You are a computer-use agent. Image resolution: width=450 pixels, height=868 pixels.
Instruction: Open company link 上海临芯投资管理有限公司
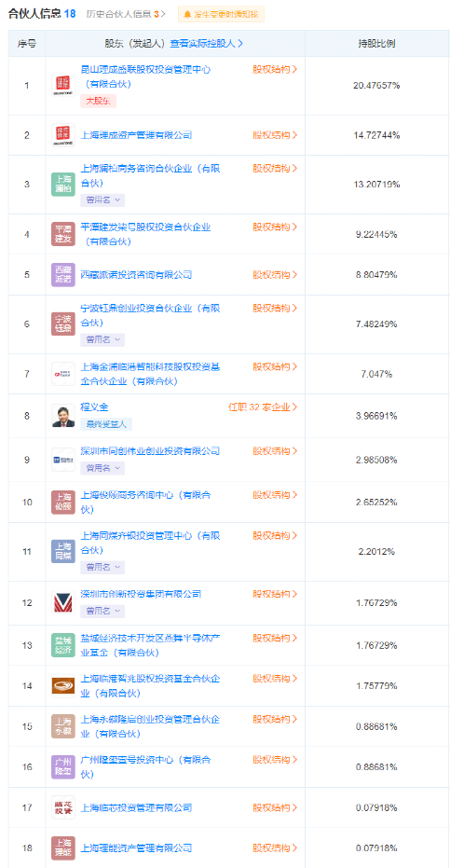click(136, 807)
